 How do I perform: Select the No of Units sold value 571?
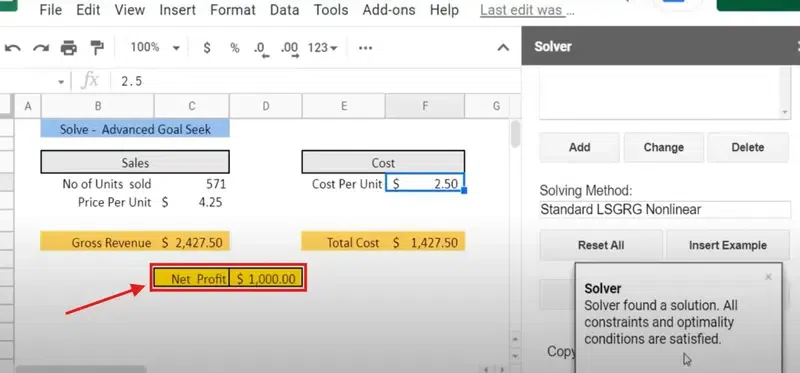(191, 184)
